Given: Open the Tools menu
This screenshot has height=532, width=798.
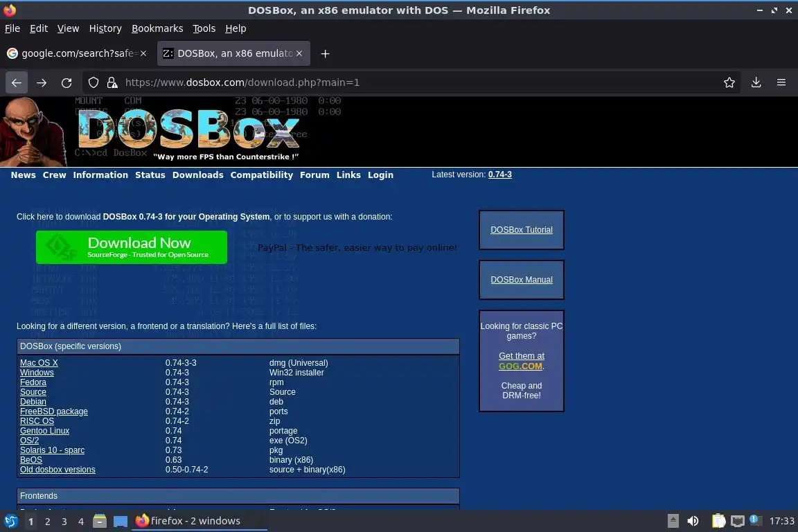Looking at the screenshot, I should click(x=204, y=28).
